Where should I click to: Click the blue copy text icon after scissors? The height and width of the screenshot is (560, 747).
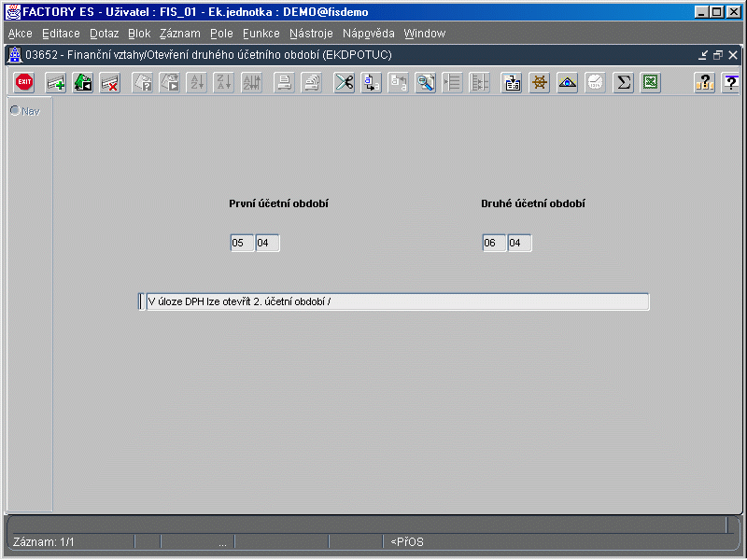[371, 82]
